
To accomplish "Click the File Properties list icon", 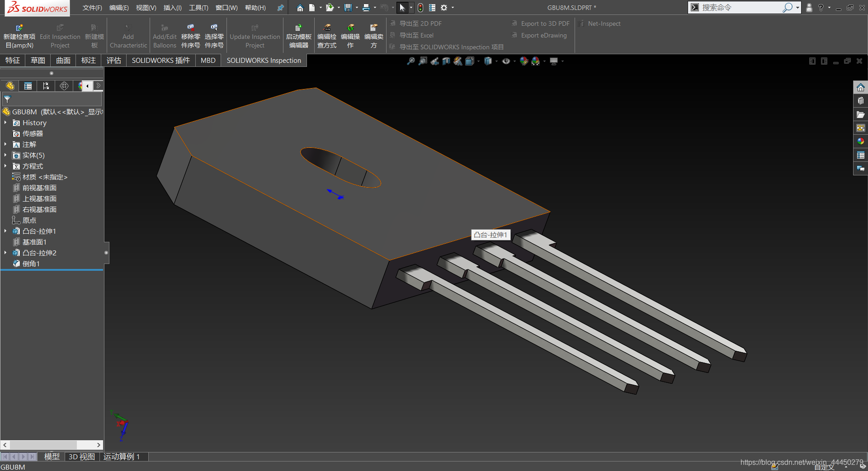I will (x=432, y=8).
